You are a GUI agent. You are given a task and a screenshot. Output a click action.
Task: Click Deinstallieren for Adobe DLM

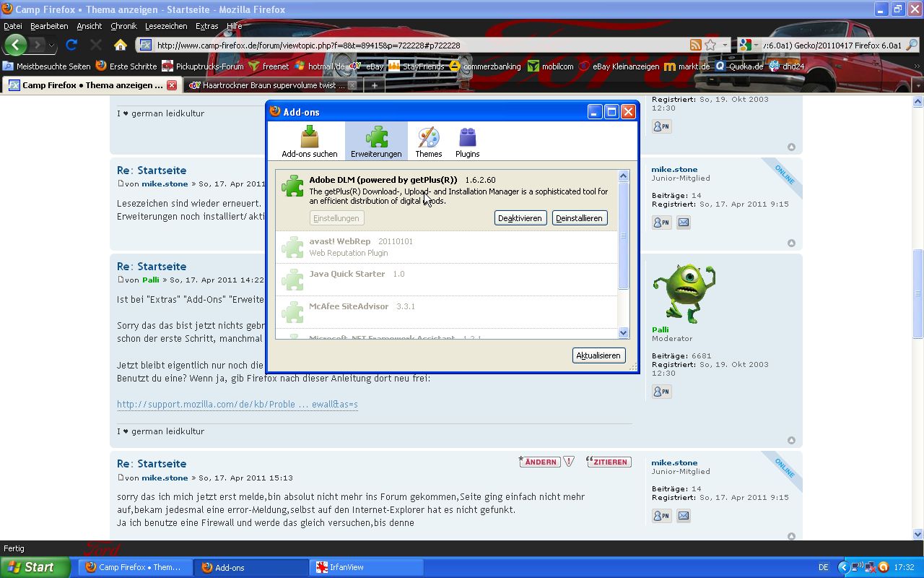point(579,218)
